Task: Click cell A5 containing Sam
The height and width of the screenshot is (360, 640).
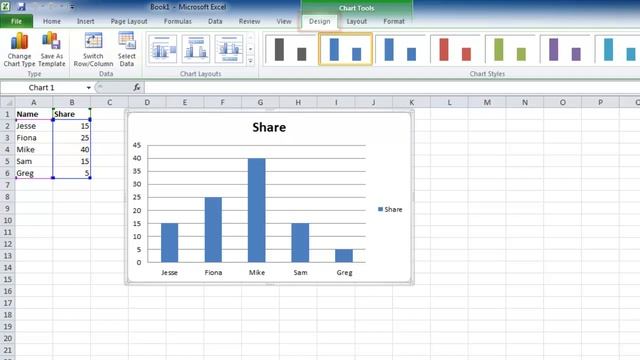Action: (34, 162)
